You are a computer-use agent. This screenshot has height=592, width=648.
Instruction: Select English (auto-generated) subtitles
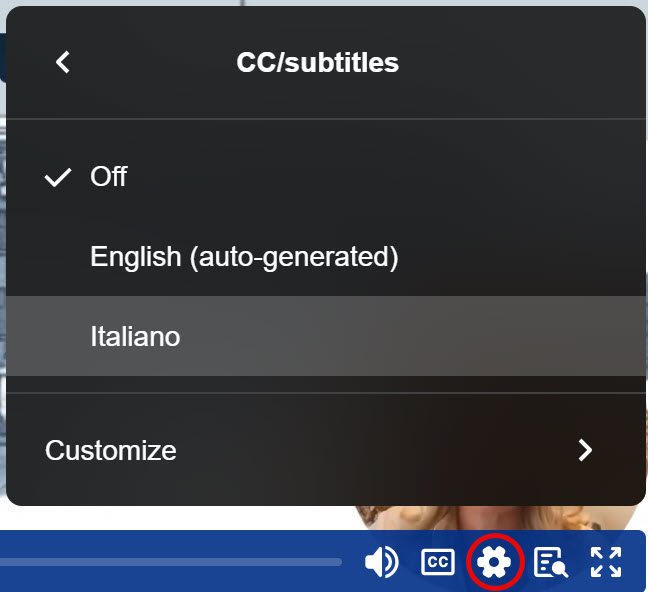(244, 257)
